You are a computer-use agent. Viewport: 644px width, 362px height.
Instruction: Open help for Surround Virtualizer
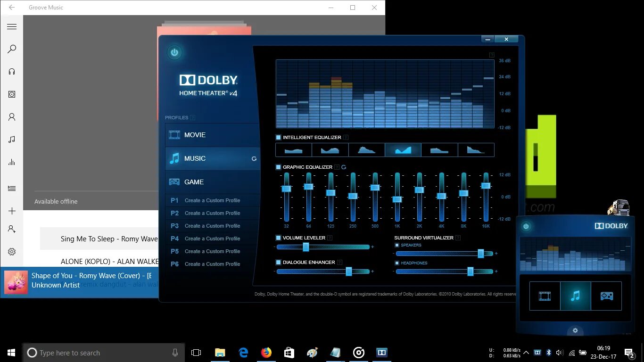(458, 238)
